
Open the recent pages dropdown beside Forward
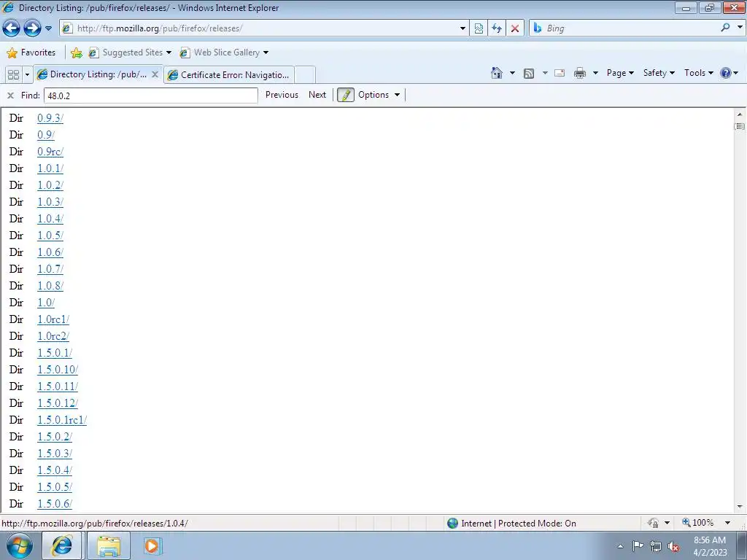49,28
